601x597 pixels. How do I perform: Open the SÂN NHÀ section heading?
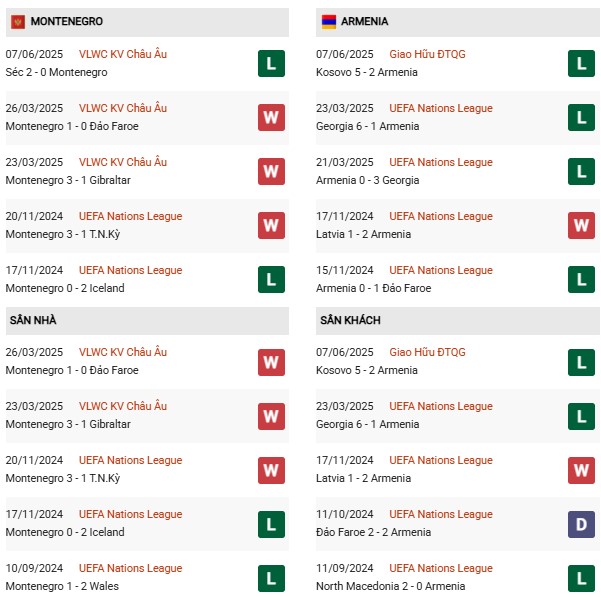33,320
